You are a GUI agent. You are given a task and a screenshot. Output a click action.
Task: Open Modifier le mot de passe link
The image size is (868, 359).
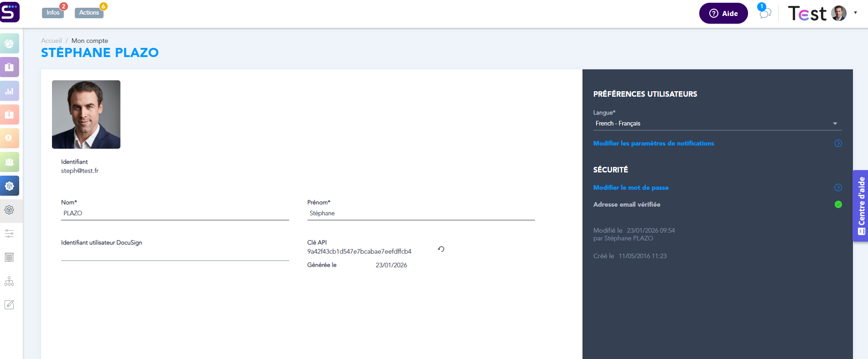coord(631,187)
